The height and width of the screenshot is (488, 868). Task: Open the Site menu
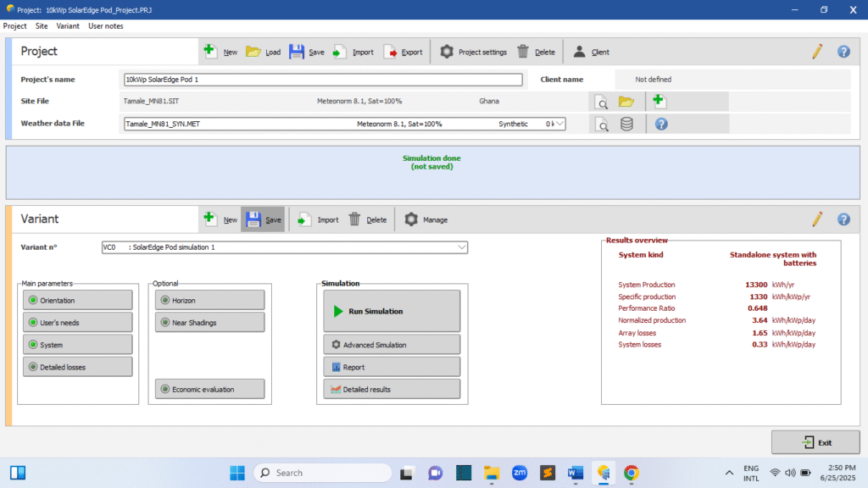point(42,26)
